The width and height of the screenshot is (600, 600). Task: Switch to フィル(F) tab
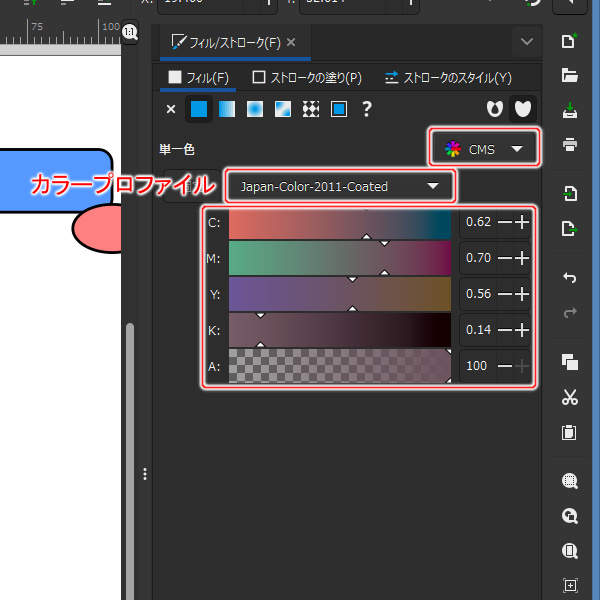pyautogui.click(x=198, y=78)
